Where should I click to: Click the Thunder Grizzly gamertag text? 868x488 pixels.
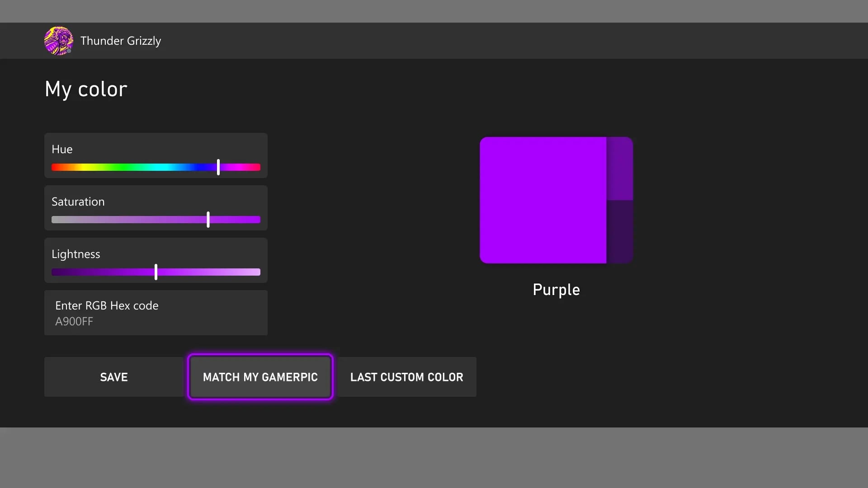pyautogui.click(x=121, y=41)
